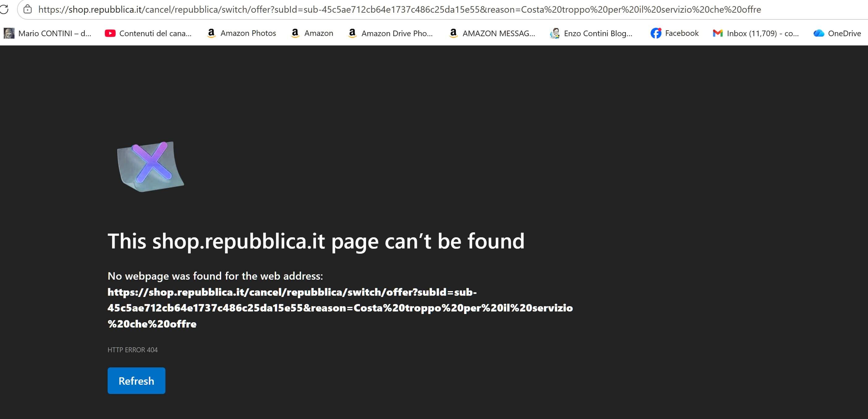Click the page can't be found heading

click(x=316, y=241)
